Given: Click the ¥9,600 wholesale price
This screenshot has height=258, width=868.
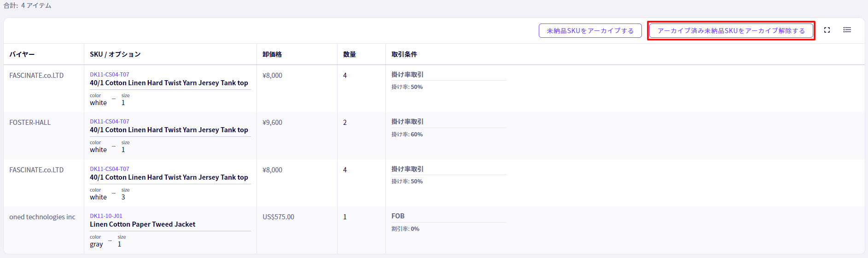Looking at the screenshot, I should 273,123.
